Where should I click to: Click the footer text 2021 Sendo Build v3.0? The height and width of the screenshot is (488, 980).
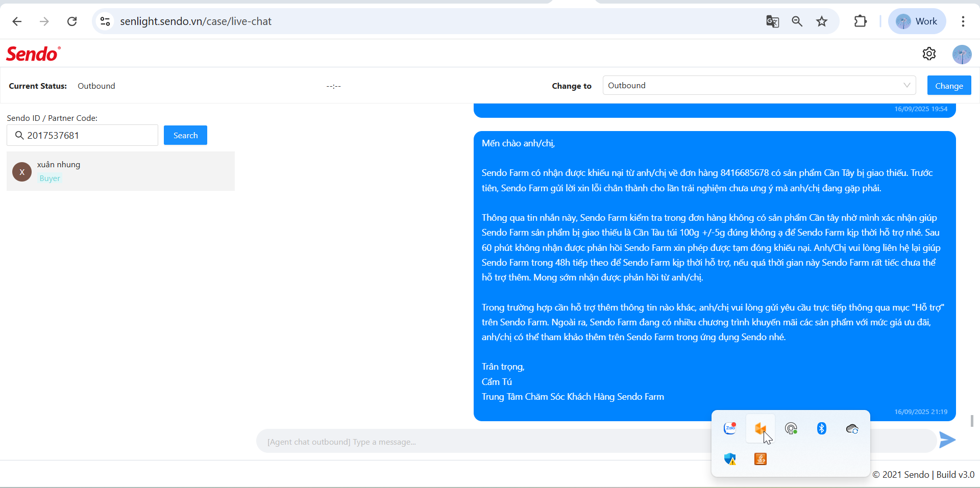point(923,475)
